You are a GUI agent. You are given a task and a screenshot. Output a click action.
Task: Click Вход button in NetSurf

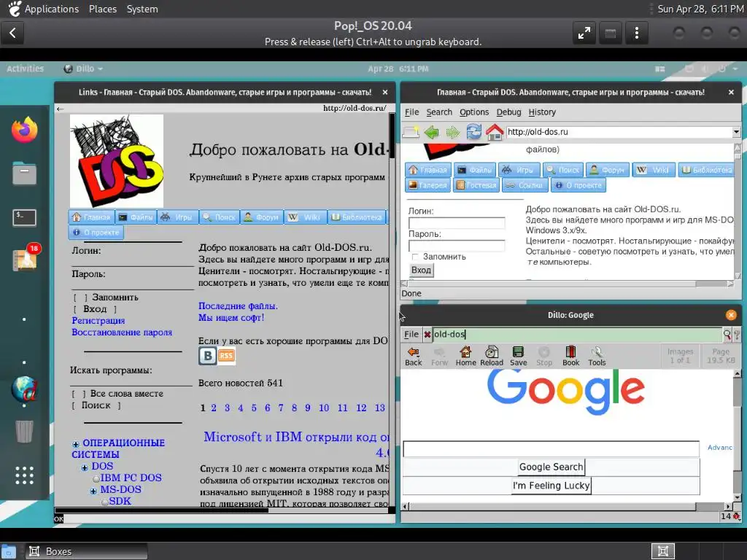click(x=421, y=270)
